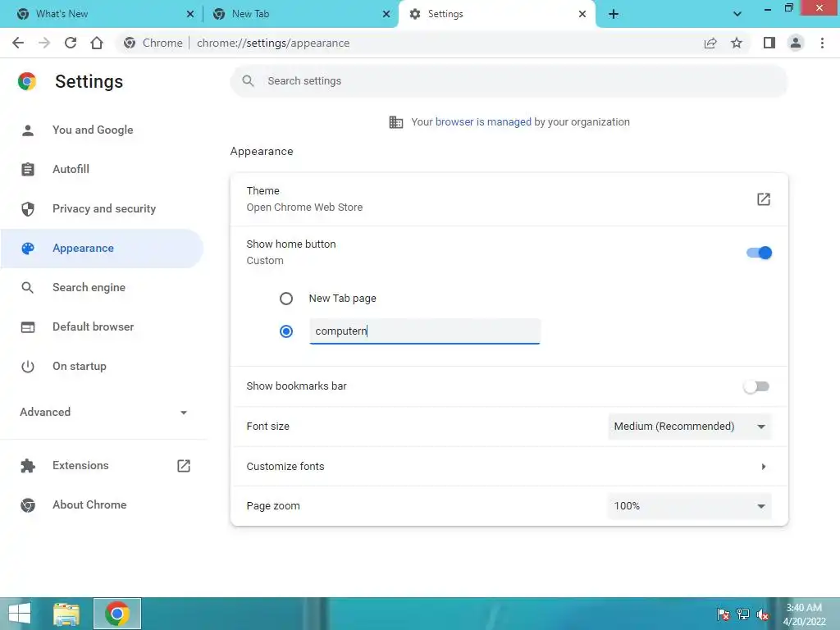This screenshot has width=840, height=630.
Task: Open the profile avatar menu
Action: 796,43
